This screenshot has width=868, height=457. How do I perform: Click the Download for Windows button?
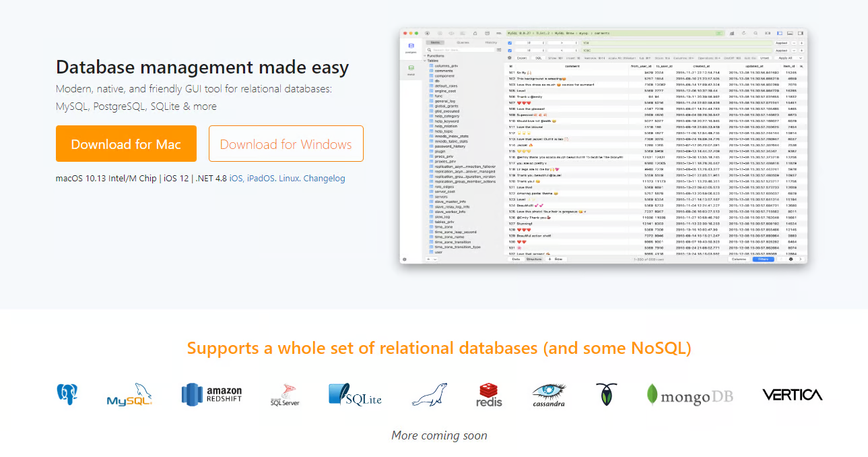pos(286,144)
